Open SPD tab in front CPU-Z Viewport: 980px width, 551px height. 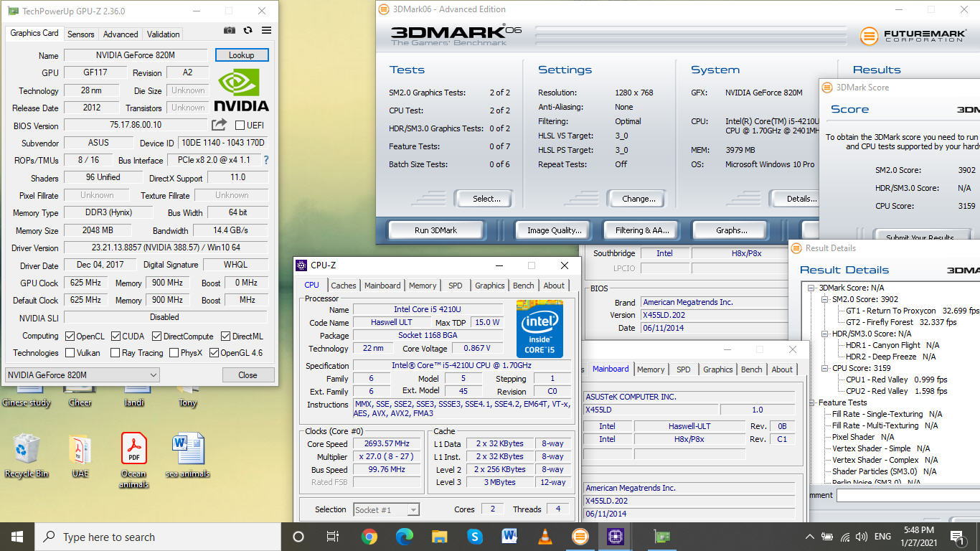coord(456,286)
